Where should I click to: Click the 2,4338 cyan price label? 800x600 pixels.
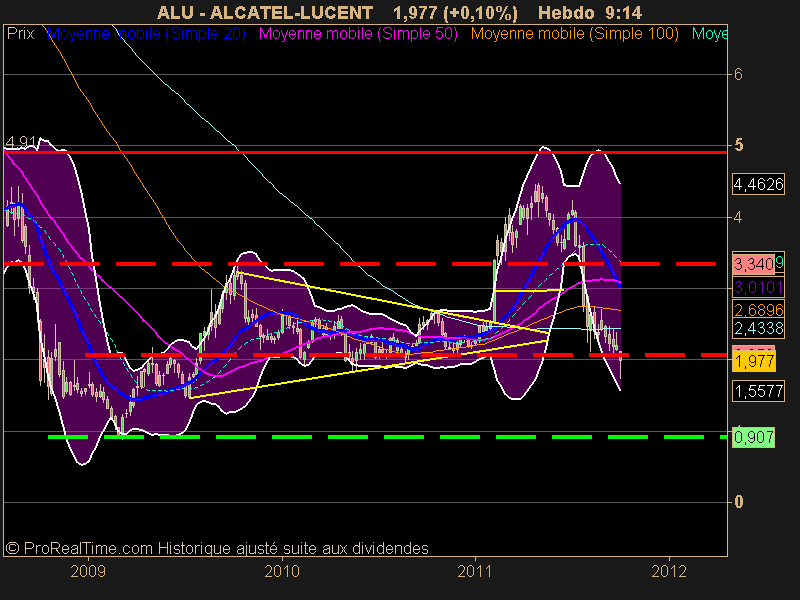point(758,328)
